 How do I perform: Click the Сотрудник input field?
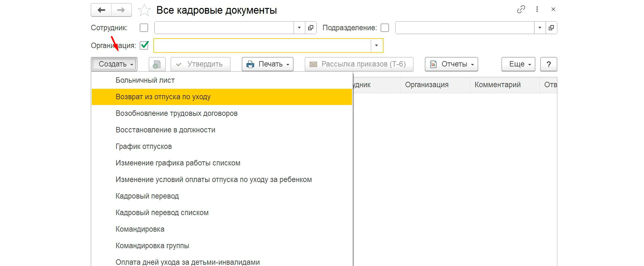224,28
